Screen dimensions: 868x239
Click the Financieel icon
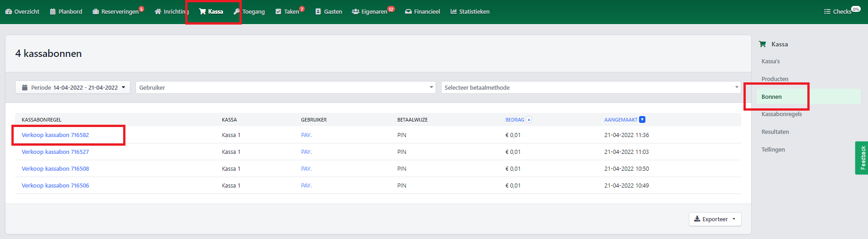(408, 11)
